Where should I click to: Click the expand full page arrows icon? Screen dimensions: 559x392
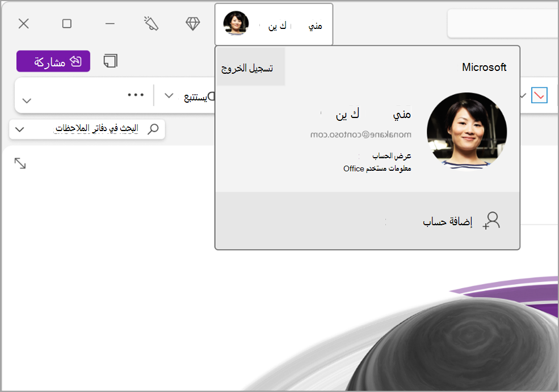pyautogui.click(x=20, y=163)
